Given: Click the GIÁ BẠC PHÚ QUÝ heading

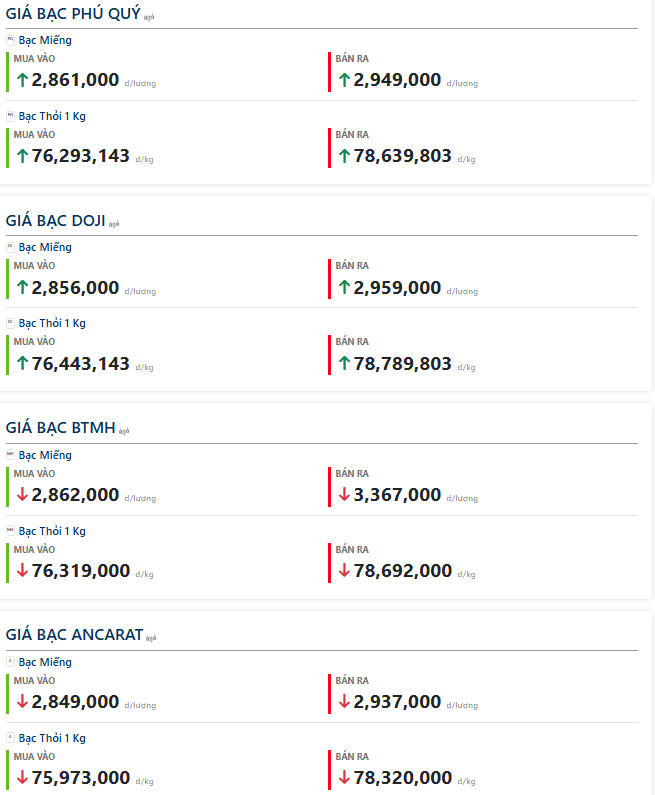Looking at the screenshot, I should click(73, 14).
